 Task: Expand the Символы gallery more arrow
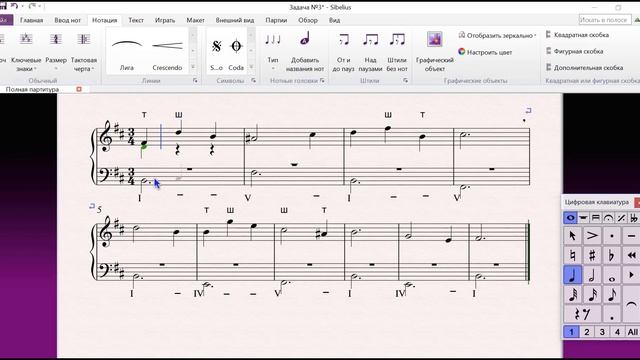(251, 67)
